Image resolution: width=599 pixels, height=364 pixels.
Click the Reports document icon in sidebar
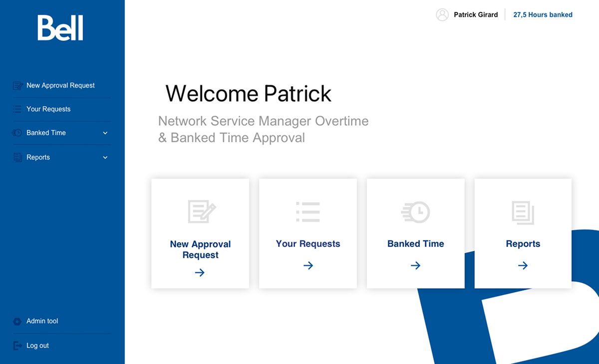click(17, 158)
